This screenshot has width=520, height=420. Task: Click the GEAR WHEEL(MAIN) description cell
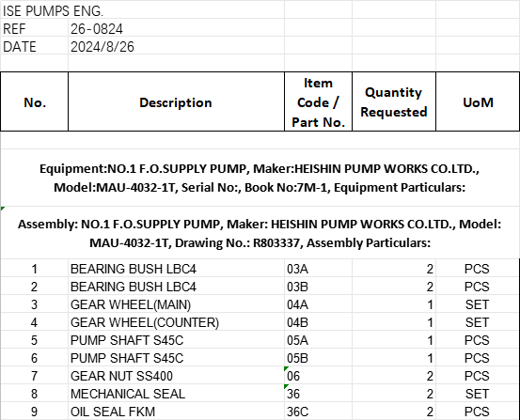(176, 304)
